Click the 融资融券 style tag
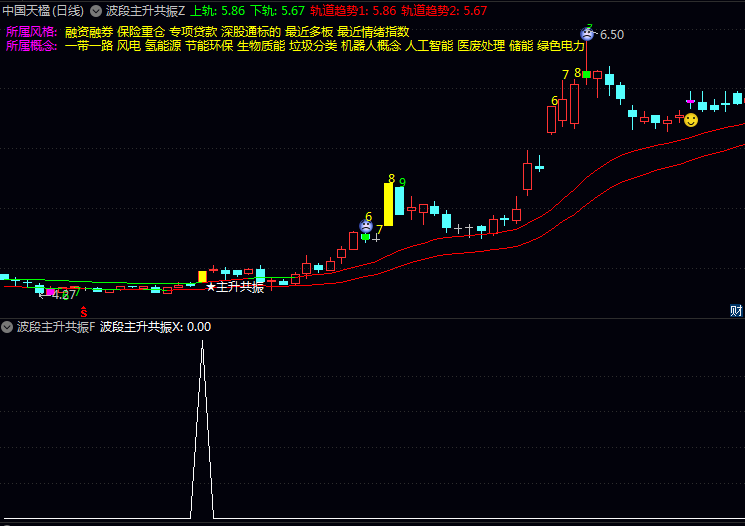The height and width of the screenshot is (526, 745). point(89,32)
